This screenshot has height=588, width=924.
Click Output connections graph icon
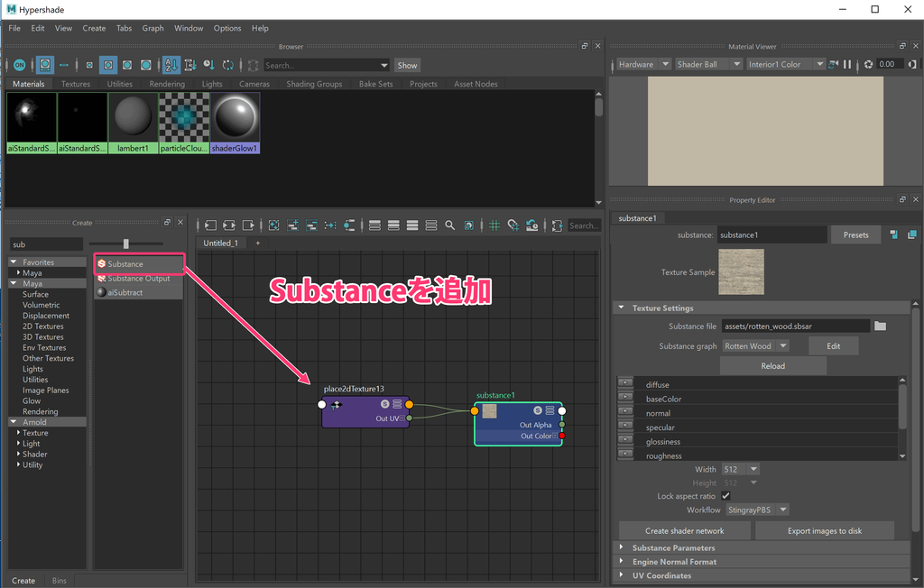(249, 225)
